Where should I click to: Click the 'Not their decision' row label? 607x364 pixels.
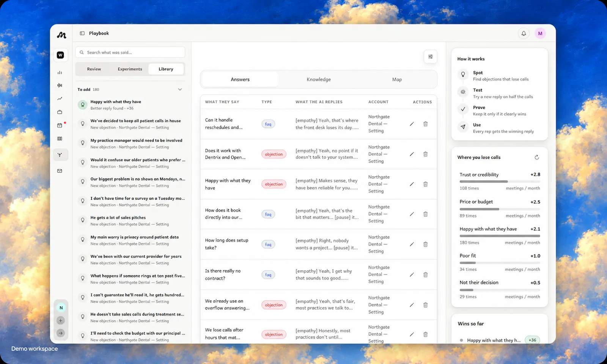[x=479, y=282]
